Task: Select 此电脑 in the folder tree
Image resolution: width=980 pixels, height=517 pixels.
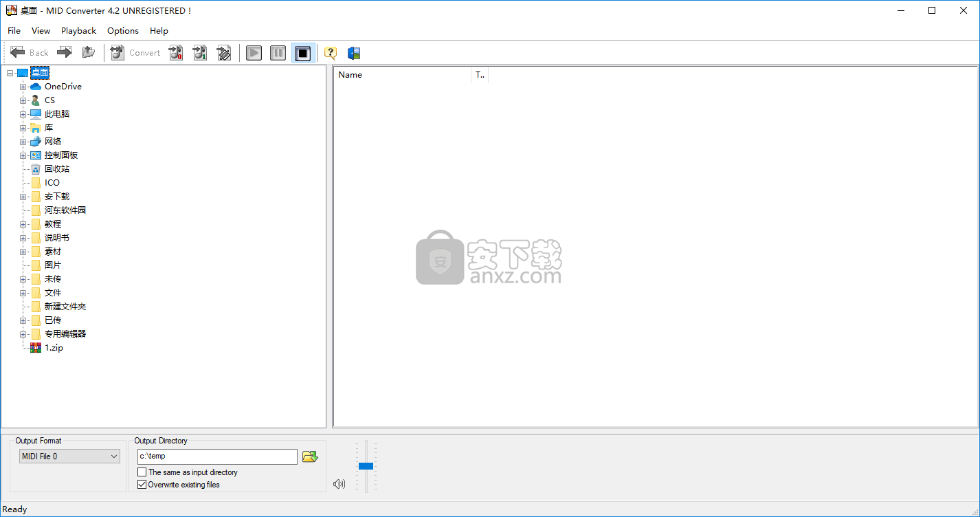Action: click(x=57, y=114)
